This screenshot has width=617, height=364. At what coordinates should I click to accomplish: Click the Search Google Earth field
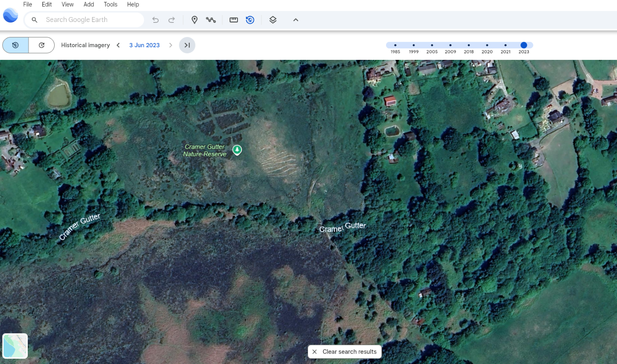pyautogui.click(x=90, y=20)
